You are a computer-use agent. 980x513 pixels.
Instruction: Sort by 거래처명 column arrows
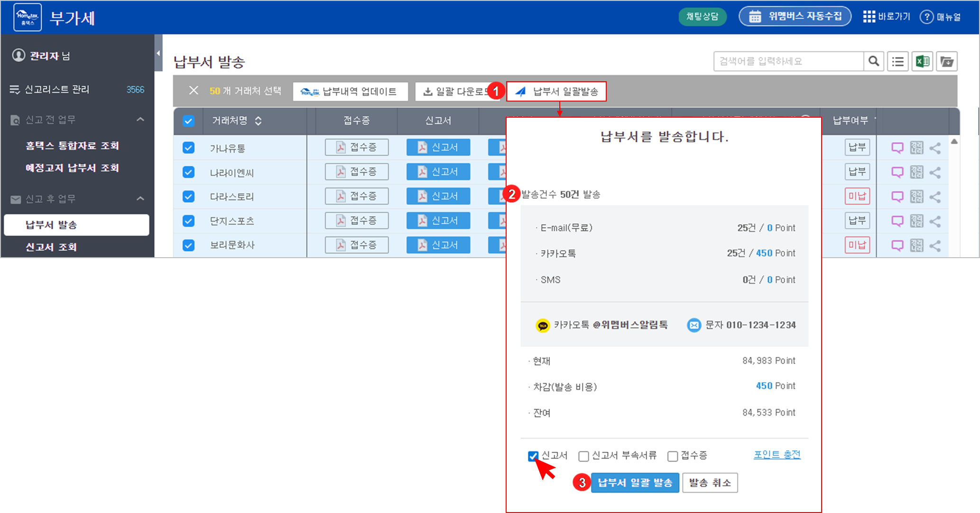pos(258,121)
